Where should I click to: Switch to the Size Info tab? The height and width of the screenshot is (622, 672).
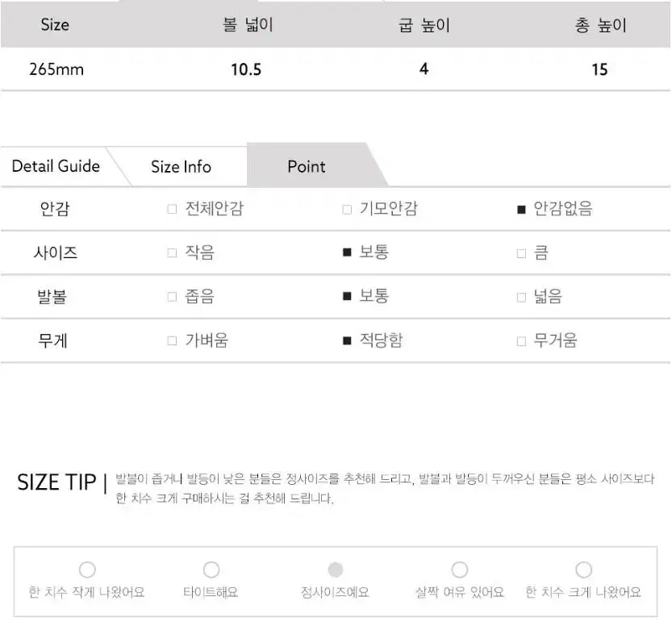coord(181,167)
